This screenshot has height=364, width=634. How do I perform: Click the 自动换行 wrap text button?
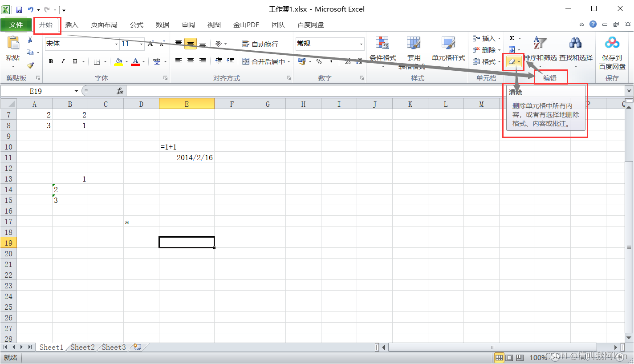coord(260,44)
